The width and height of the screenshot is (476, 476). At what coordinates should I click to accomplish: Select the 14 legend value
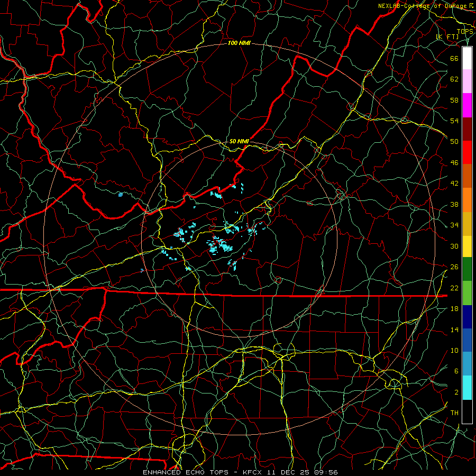(x=454, y=329)
